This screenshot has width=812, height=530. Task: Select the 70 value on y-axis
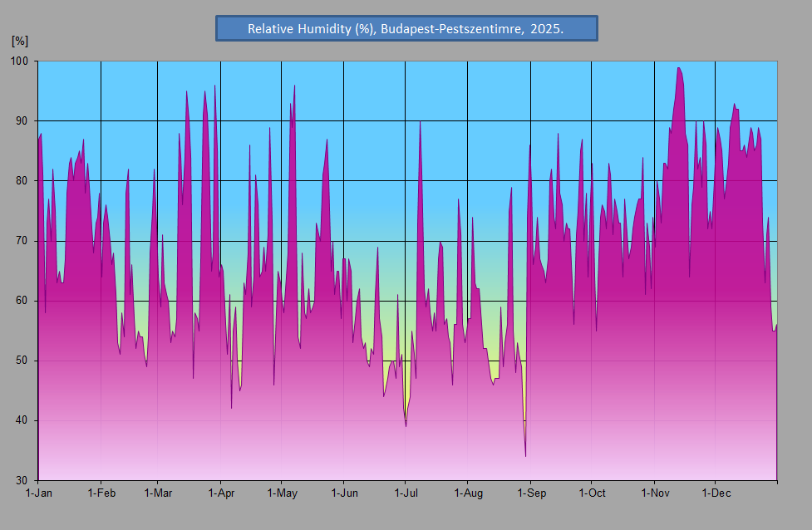[22, 241]
